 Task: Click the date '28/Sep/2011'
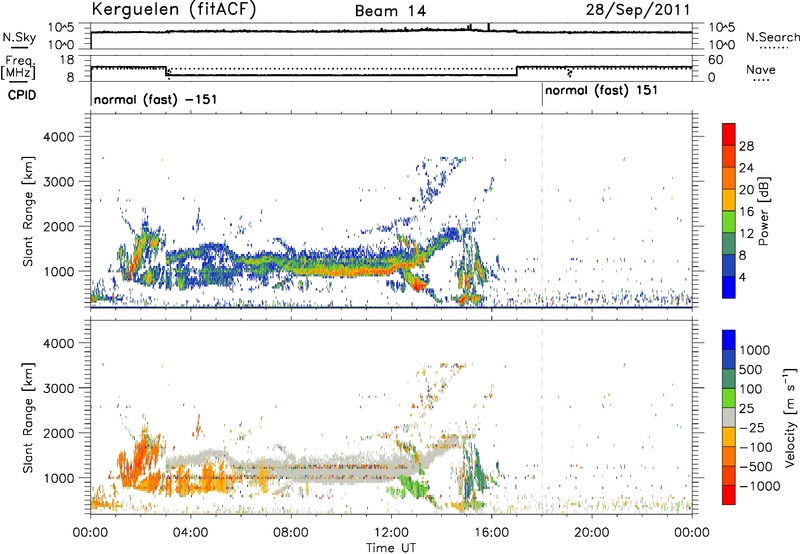click(638, 9)
